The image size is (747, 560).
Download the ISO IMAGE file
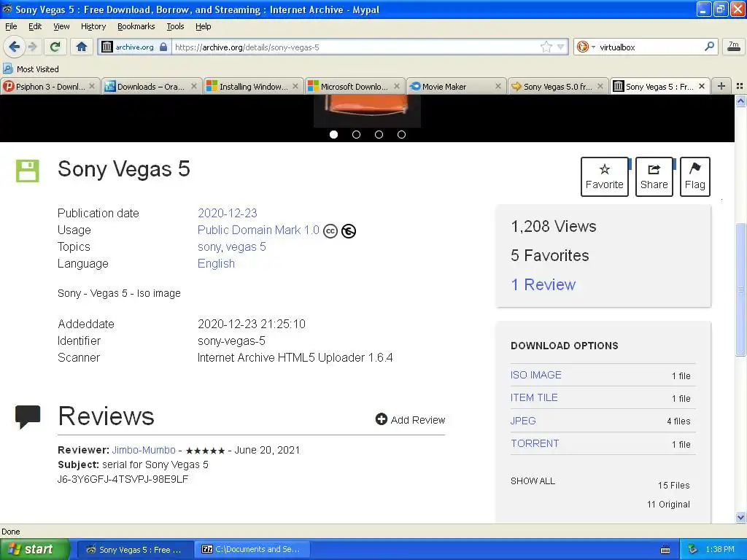pyautogui.click(x=536, y=375)
